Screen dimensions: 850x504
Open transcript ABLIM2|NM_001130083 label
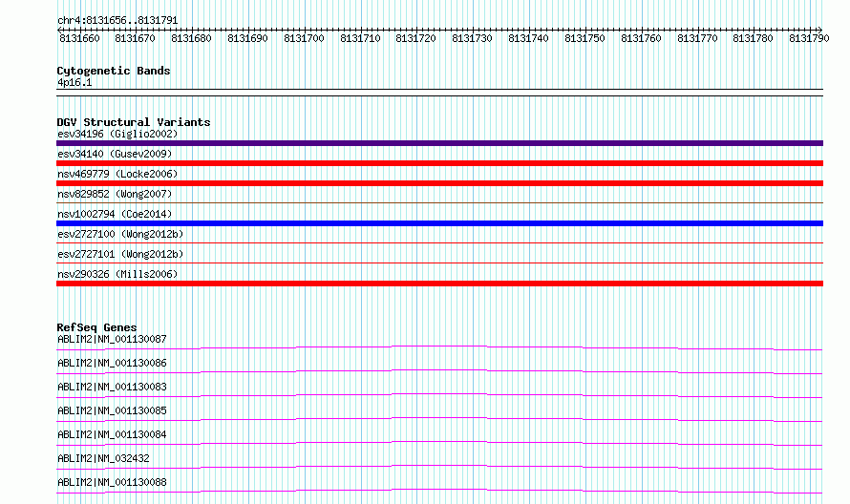click(112, 387)
